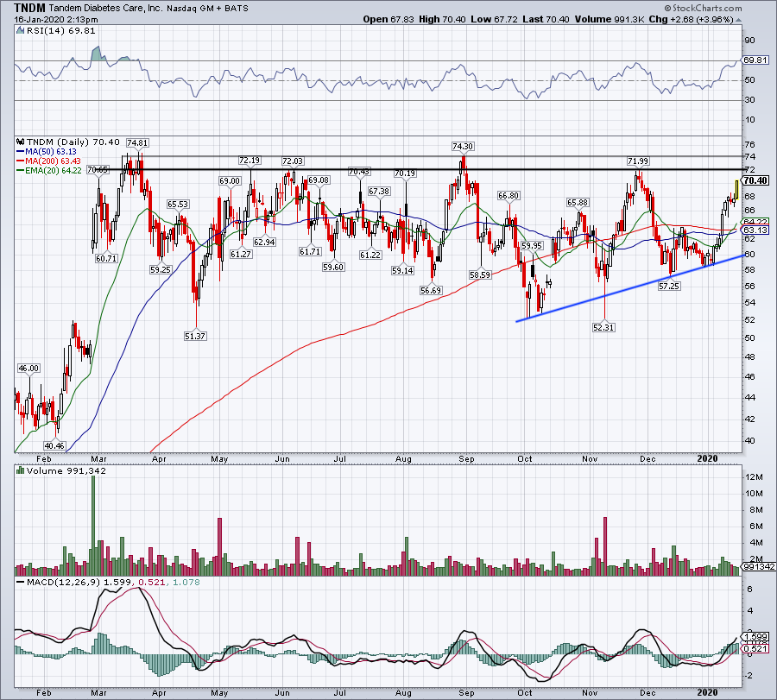This screenshot has width=777, height=700.
Task: Click the 1.078 histogram value in MACD legend
Action: pos(186,582)
